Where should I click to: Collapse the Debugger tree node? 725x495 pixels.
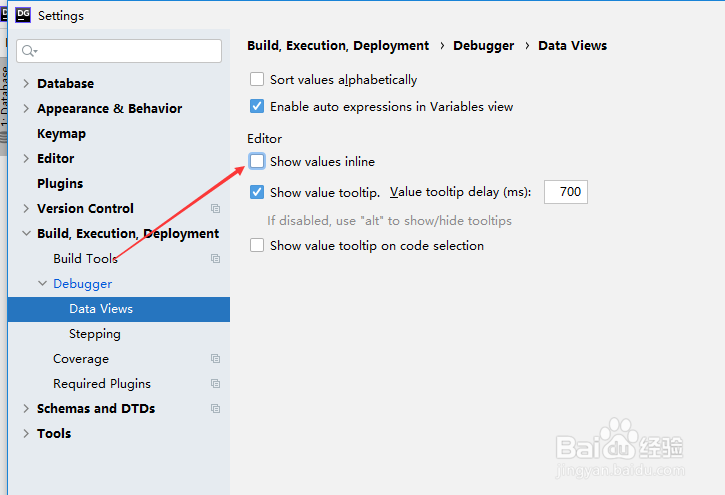42,284
